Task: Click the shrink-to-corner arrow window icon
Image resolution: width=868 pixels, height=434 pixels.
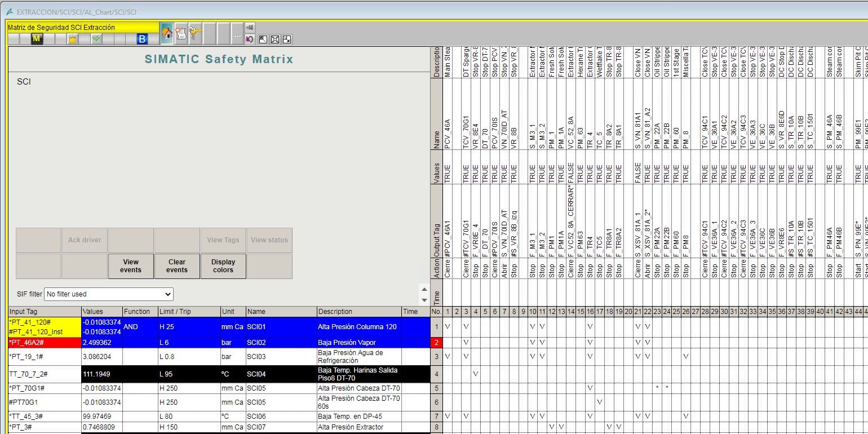Action: click(263, 39)
